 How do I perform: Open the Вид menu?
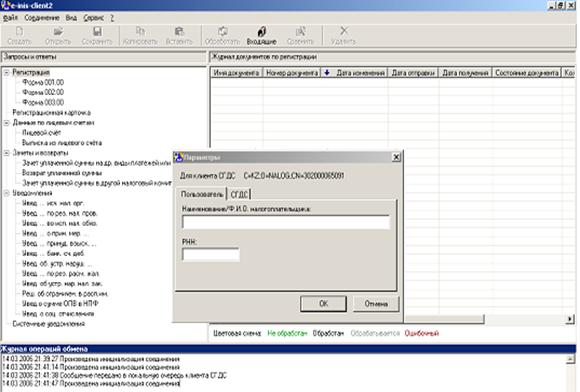(71, 17)
